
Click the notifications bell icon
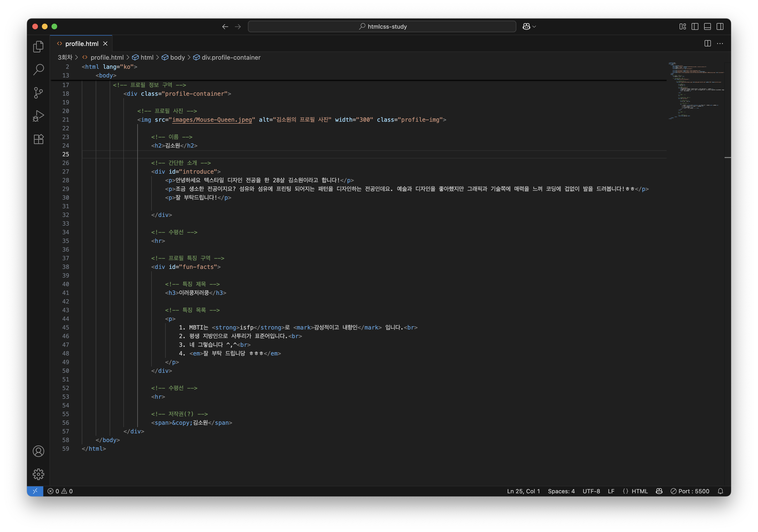(720, 491)
